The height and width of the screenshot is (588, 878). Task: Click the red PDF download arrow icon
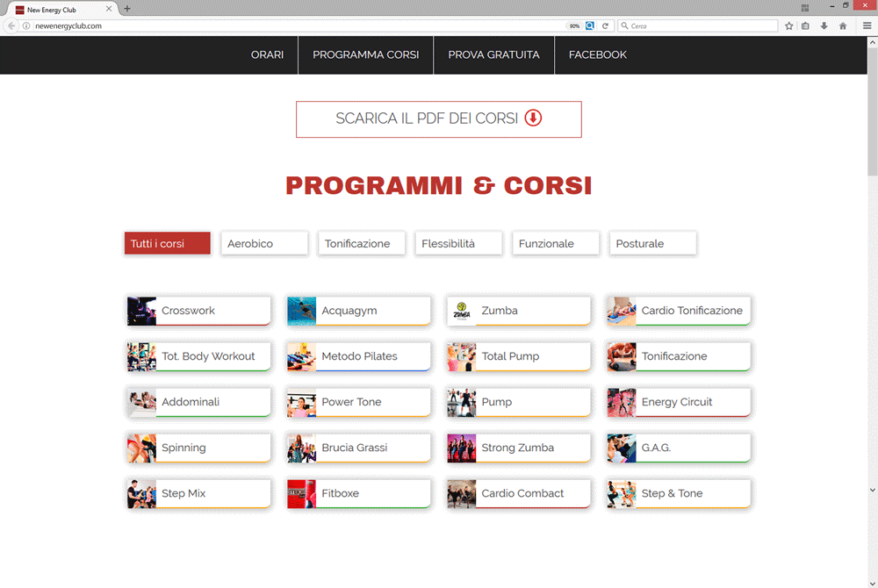(x=533, y=118)
